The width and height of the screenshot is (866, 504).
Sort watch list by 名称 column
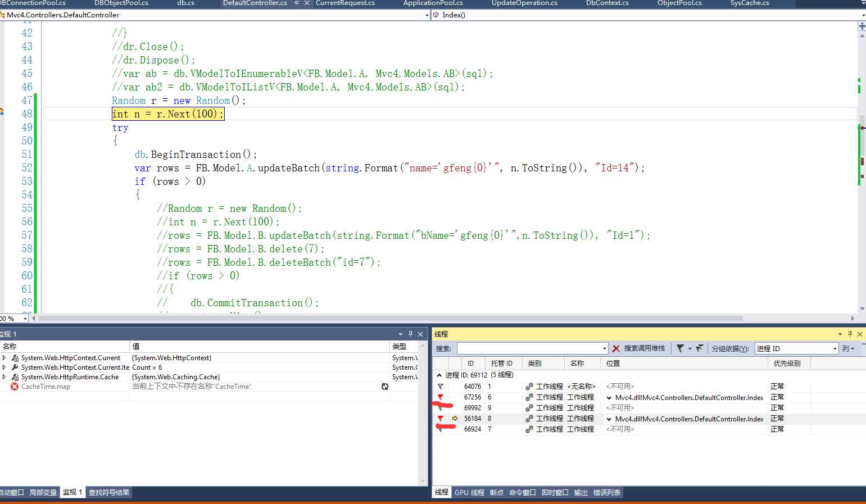tap(65, 347)
